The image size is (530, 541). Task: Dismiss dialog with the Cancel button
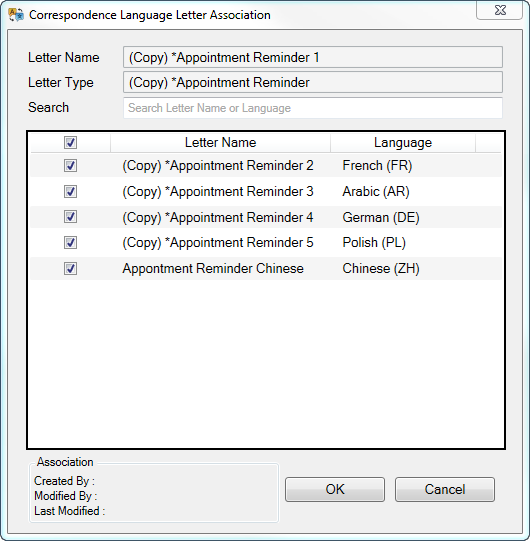point(445,489)
